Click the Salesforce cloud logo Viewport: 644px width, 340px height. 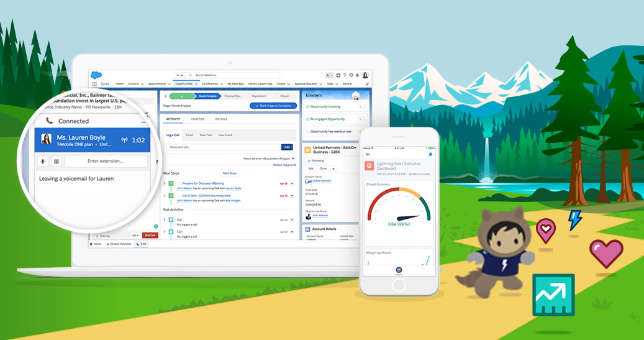pos(96,75)
